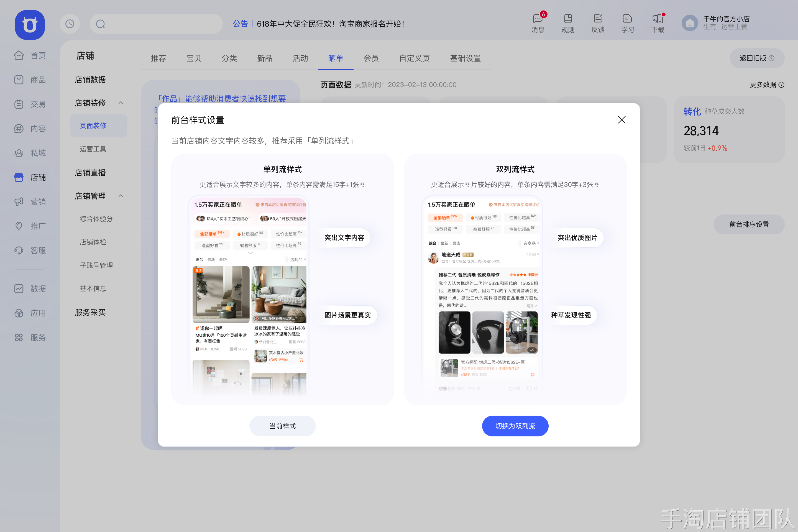Image resolution: width=798 pixels, height=532 pixels.
Task: Click the 返回旧版 button
Action: tap(757, 58)
